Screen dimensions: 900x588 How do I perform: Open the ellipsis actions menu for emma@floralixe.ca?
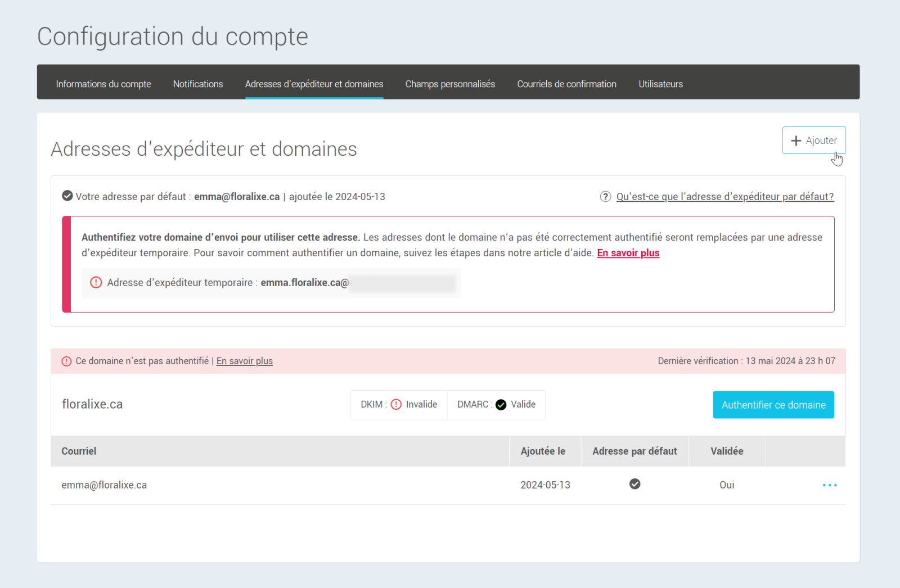point(829,485)
